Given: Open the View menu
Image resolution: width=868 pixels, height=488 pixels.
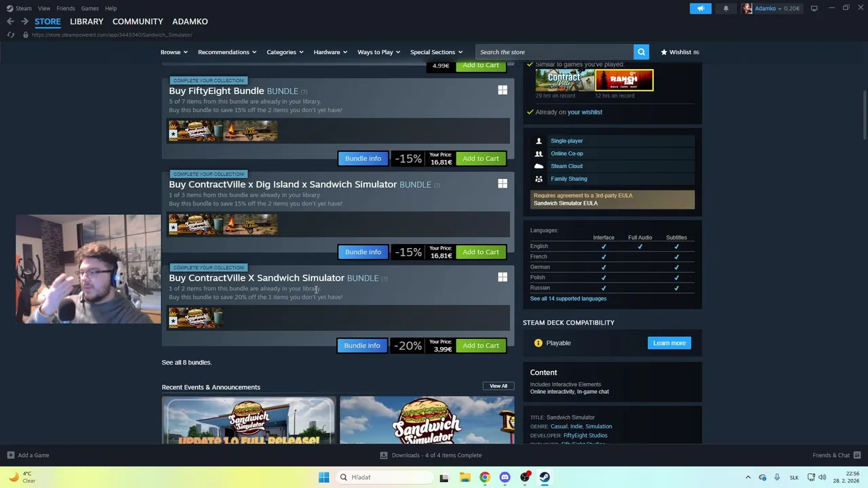Looking at the screenshot, I should pyautogui.click(x=44, y=8).
